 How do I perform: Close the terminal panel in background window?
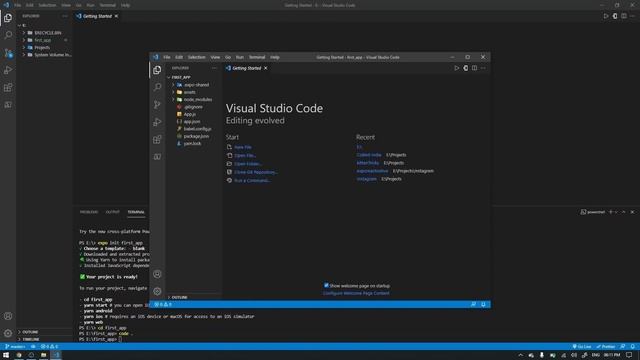tap(632, 212)
